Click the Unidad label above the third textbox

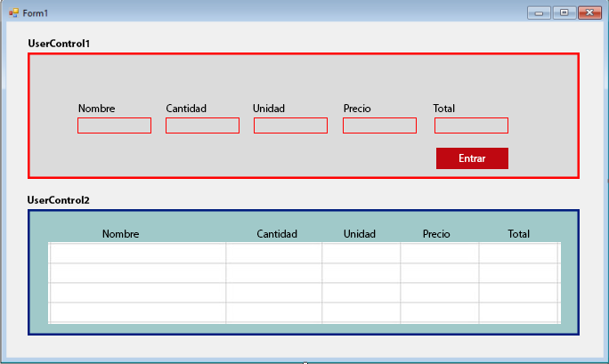click(x=269, y=109)
